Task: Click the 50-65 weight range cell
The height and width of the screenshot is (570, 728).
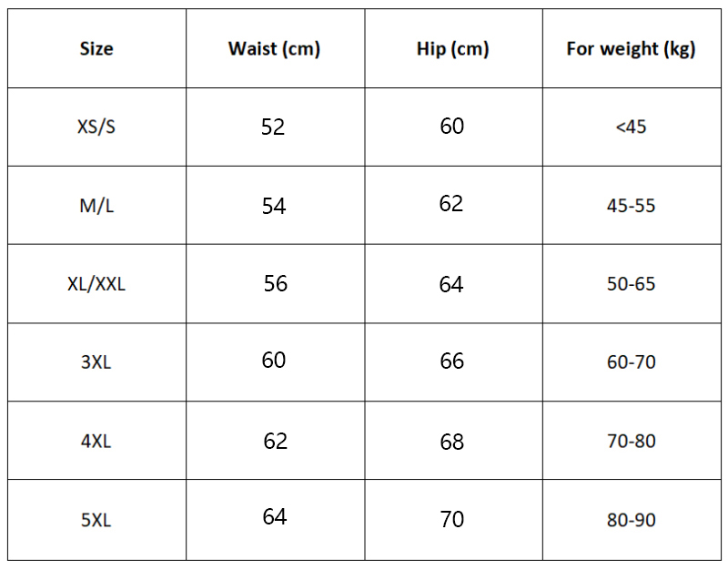Action: tap(631, 284)
